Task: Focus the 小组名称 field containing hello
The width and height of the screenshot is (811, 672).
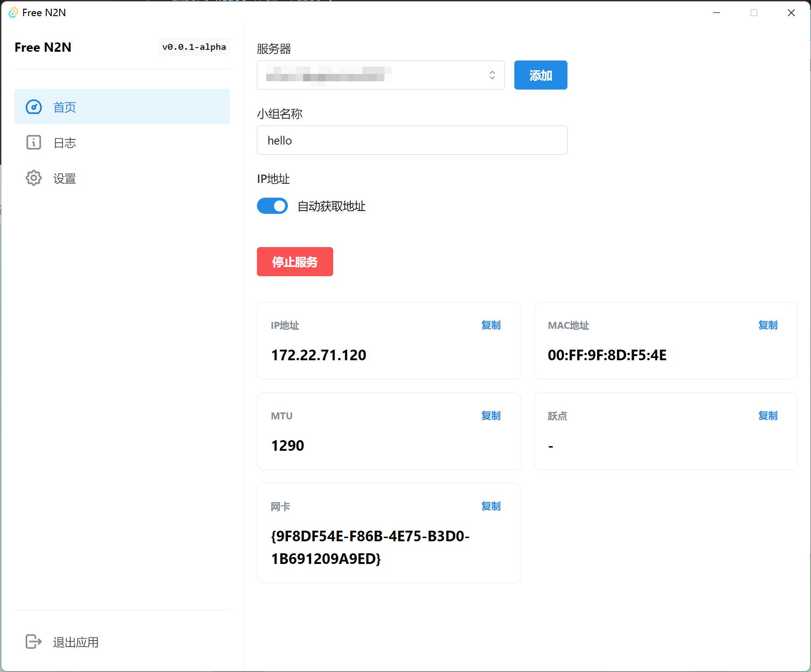Action: pos(412,140)
